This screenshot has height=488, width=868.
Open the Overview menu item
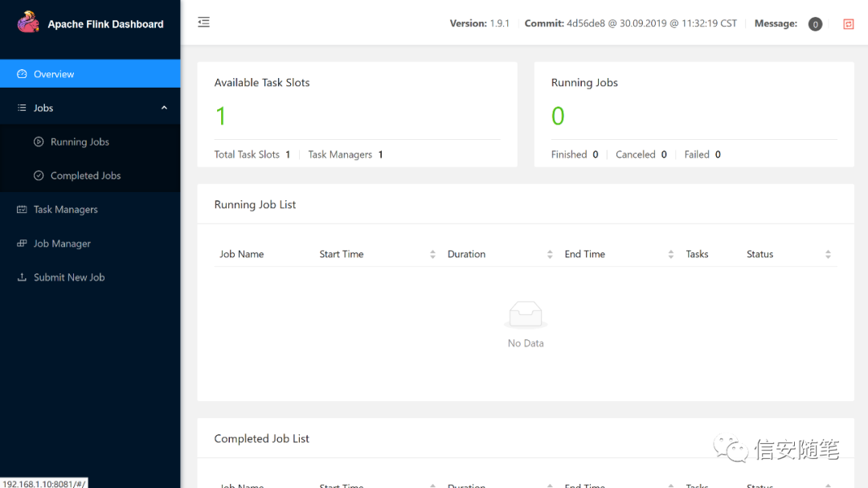[x=90, y=74]
